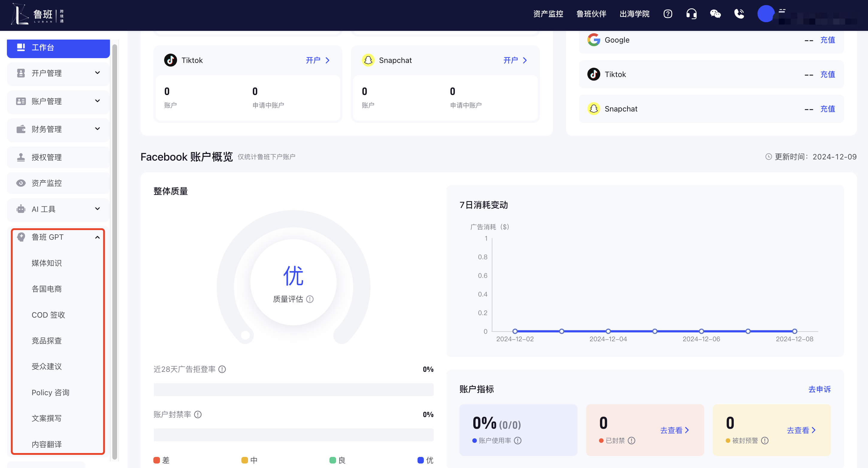This screenshot has height=468, width=868.
Task: Click the 授权管理 stamp icon
Action: click(x=21, y=157)
